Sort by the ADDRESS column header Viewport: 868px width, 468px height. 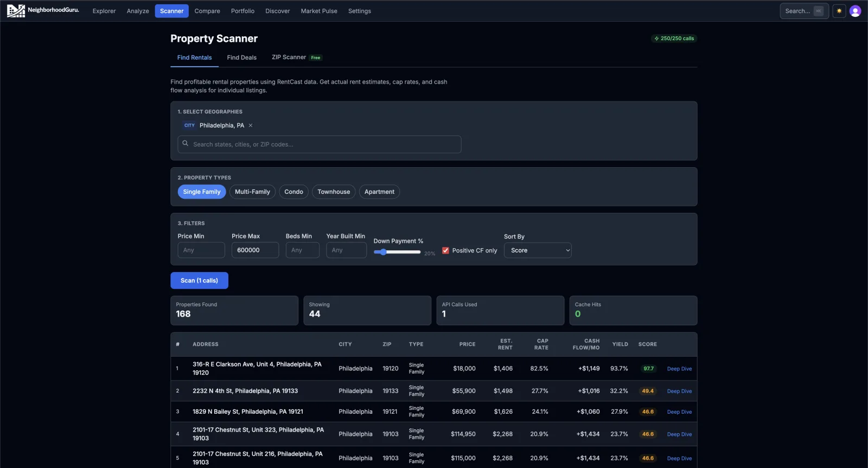pyautogui.click(x=206, y=344)
